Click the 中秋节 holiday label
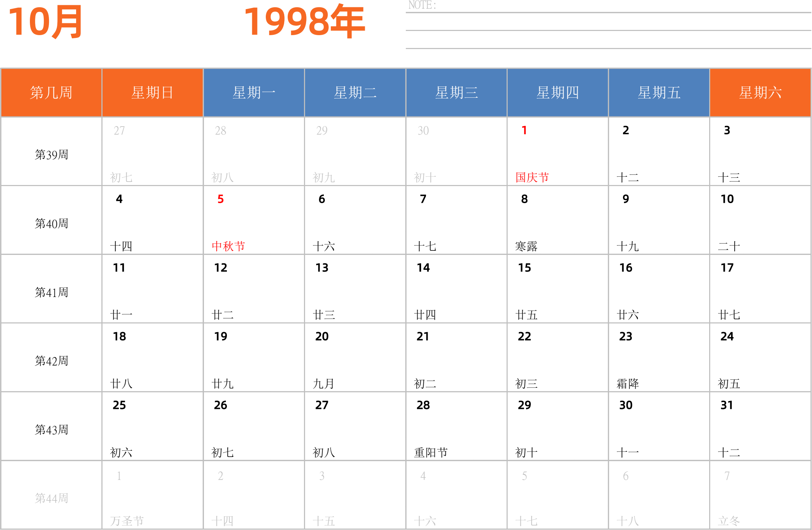Screen dimensions: 812x530 pos(228,246)
